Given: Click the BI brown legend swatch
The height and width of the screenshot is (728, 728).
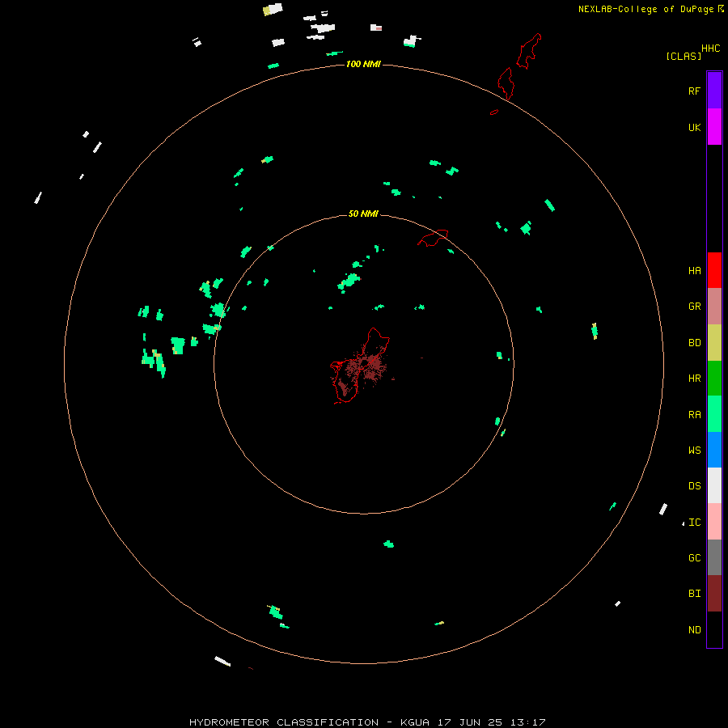Looking at the screenshot, I should coord(714,594).
